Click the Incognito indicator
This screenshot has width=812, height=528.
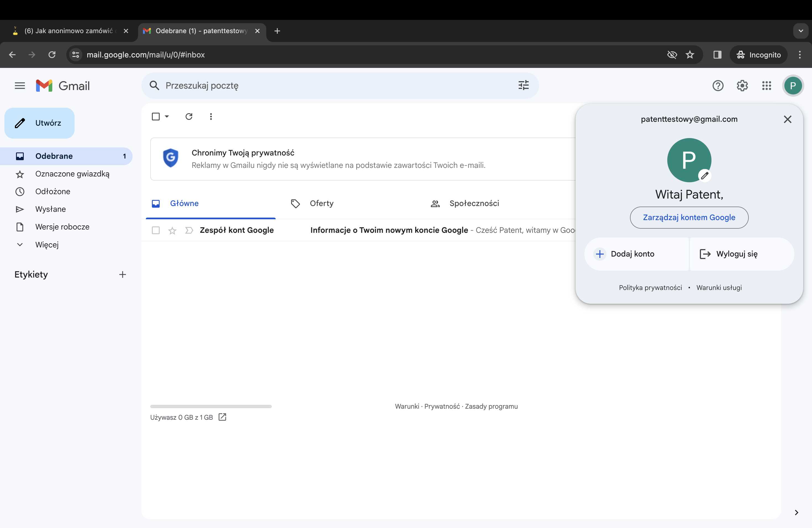point(758,55)
